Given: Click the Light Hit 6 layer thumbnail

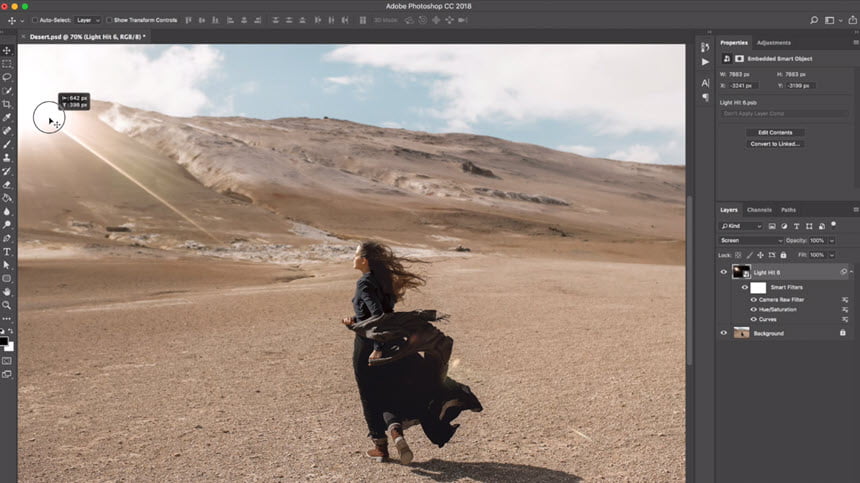Looking at the screenshot, I should [741, 271].
